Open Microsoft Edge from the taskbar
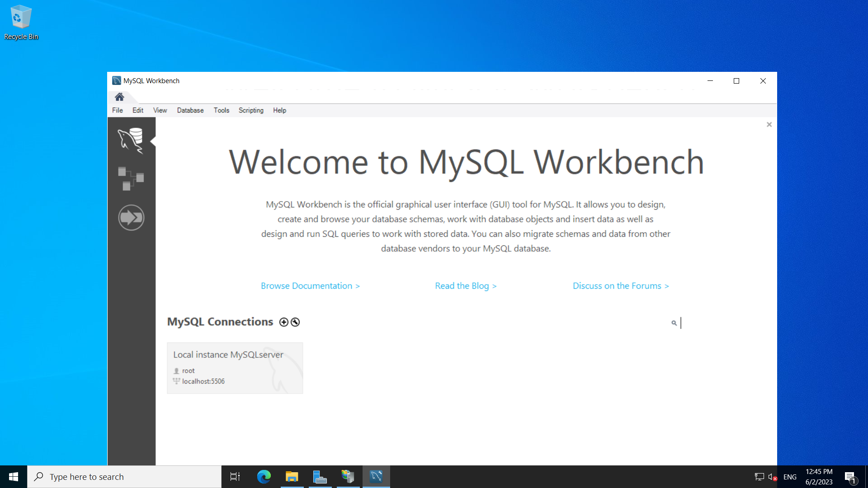 (264, 477)
